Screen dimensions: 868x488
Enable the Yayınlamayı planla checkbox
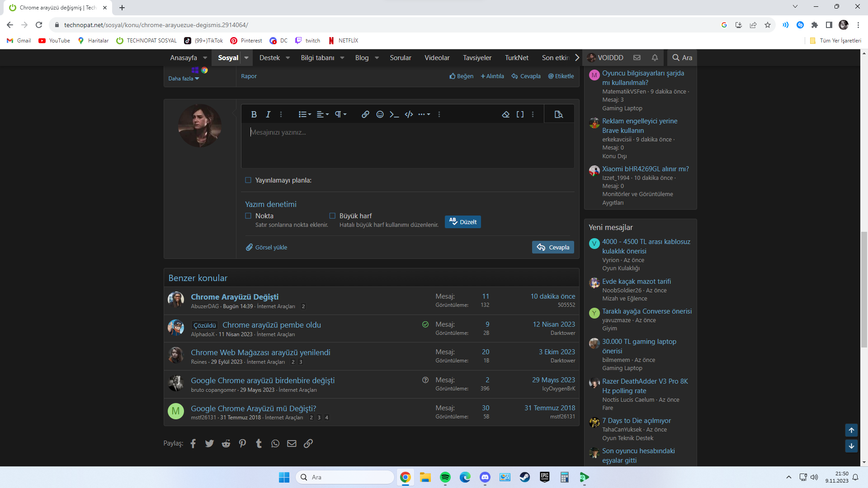[x=248, y=180]
